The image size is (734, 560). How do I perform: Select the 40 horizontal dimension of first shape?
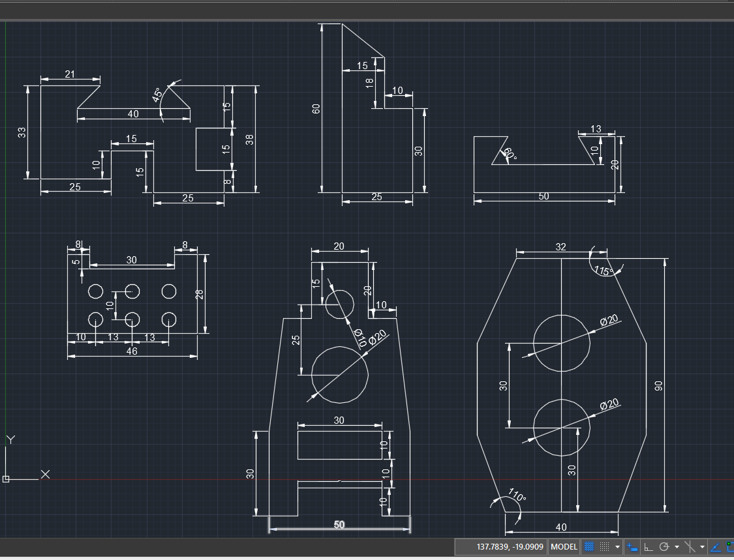pos(133,113)
